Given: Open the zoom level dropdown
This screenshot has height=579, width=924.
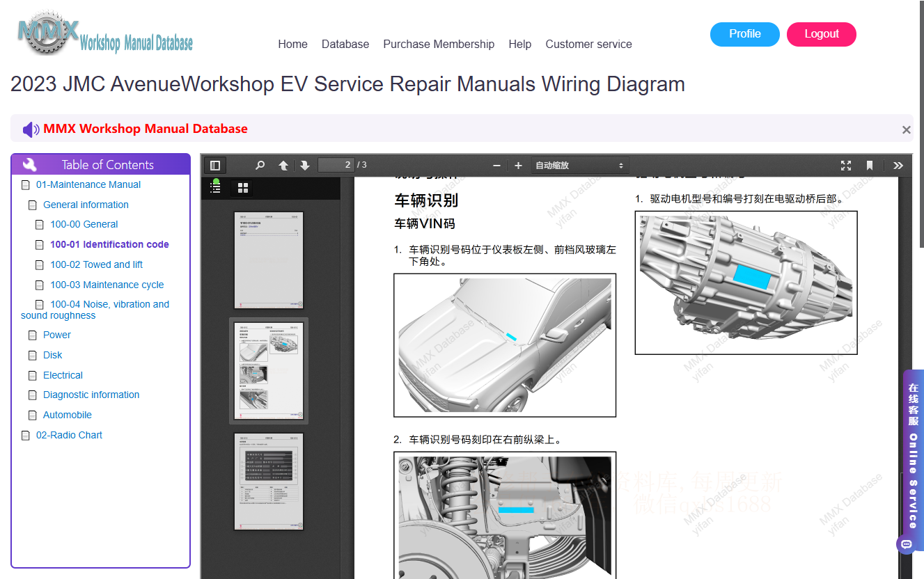Looking at the screenshot, I should coord(579,166).
